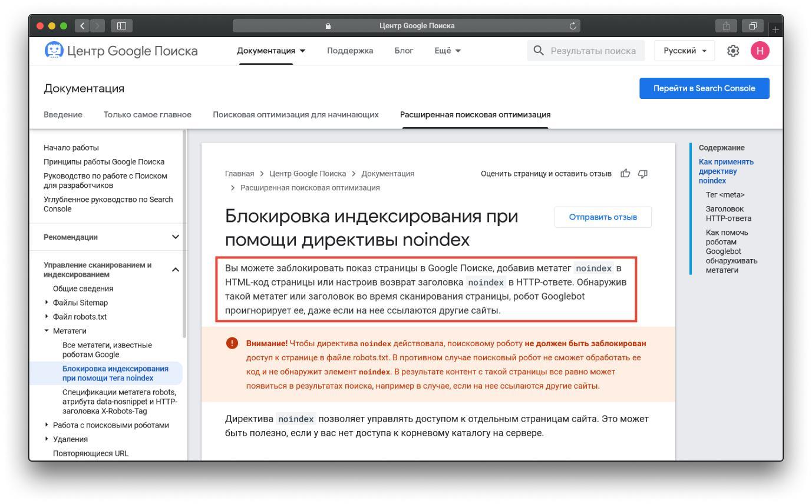The height and width of the screenshot is (504, 812).
Task: Open Спецификации метатега robots sidebar item
Action: [120, 402]
